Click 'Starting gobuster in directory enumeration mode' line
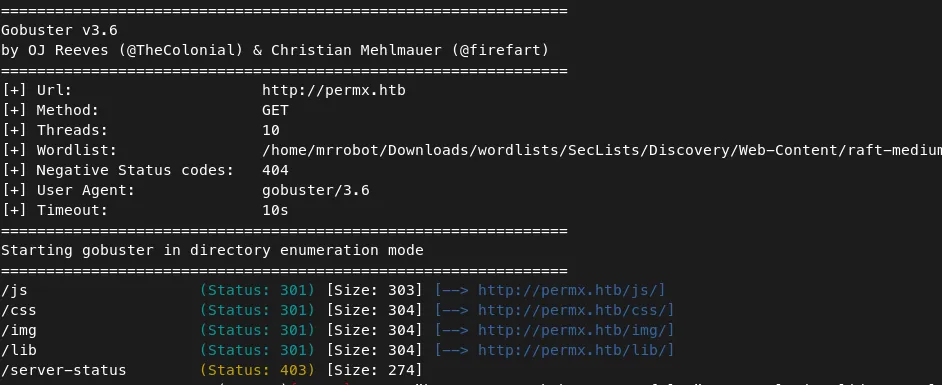The image size is (942, 385). [212, 250]
